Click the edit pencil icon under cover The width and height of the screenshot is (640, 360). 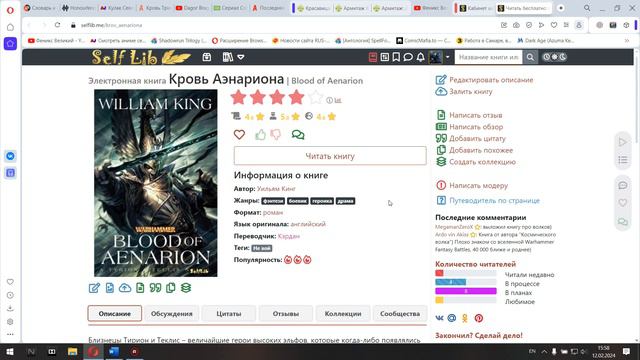pyautogui.click(x=94, y=288)
